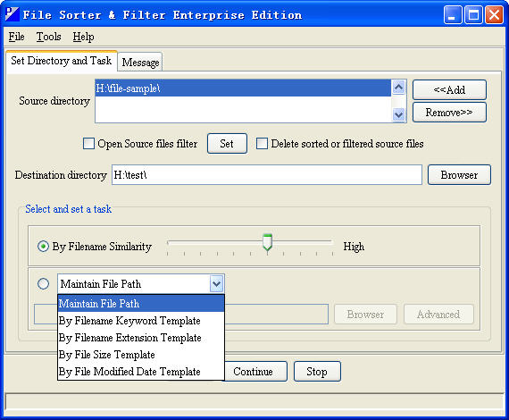Click the source list scroll down arrow
Screen dimensions: 509x420
point(398,114)
